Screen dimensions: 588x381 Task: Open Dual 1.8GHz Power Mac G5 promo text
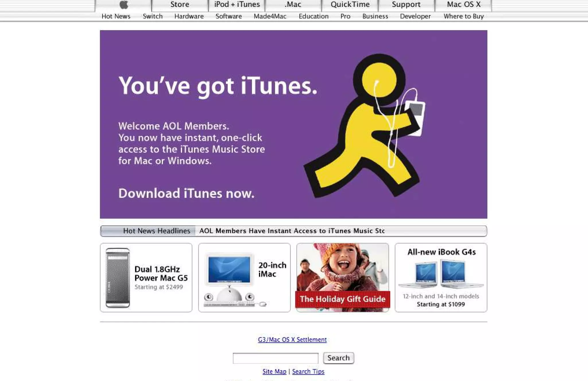tap(161, 274)
